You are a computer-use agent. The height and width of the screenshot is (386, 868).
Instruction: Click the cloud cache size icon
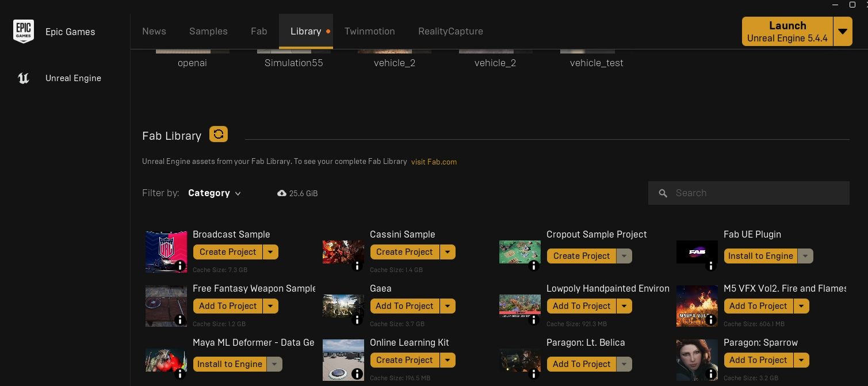click(282, 193)
